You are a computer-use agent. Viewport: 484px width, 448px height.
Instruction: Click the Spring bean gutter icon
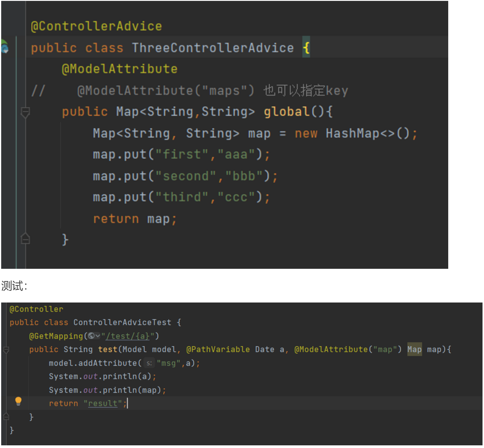coord(5,47)
